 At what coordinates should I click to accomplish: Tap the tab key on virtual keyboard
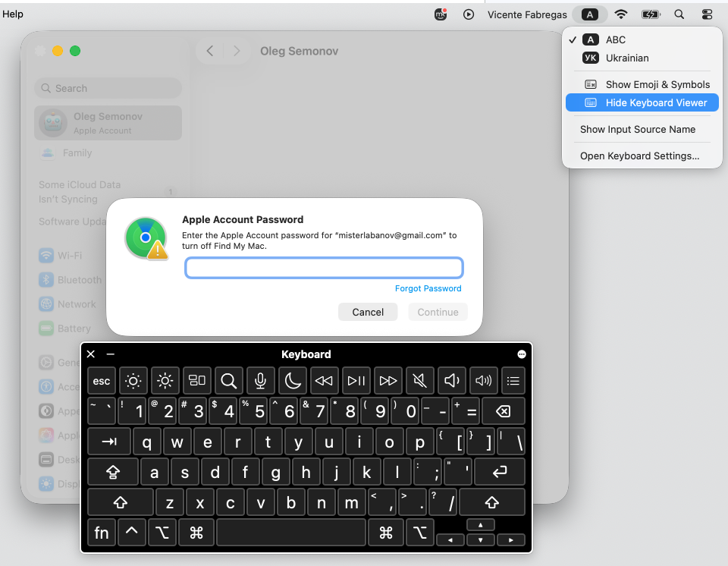109,442
